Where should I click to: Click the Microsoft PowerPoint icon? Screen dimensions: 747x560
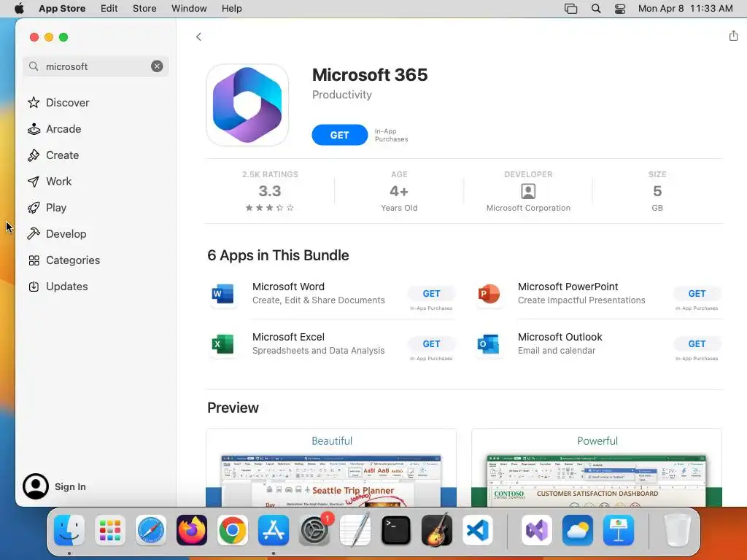(489, 294)
